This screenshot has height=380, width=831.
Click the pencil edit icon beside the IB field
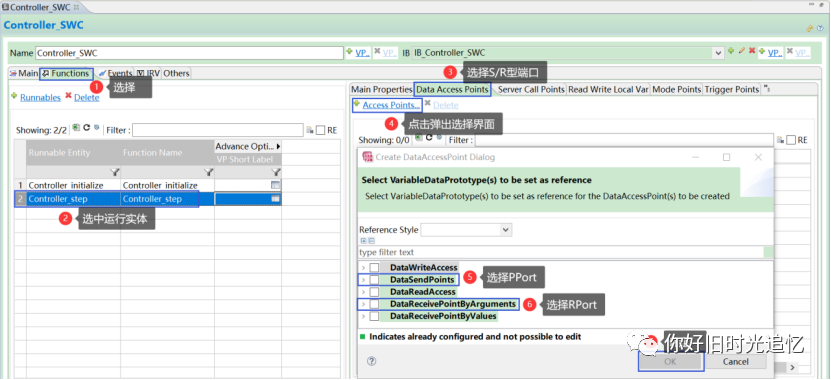[741, 51]
